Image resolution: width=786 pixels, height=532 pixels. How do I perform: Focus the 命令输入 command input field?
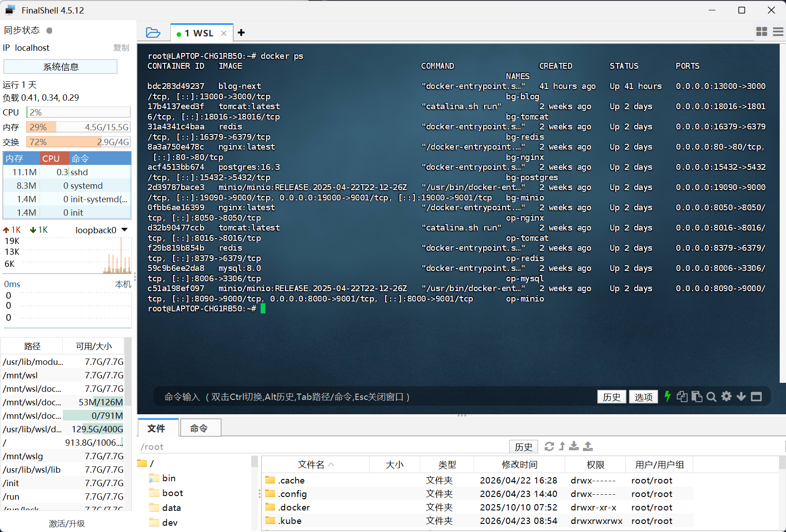pyautogui.click(x=375, y=397)
